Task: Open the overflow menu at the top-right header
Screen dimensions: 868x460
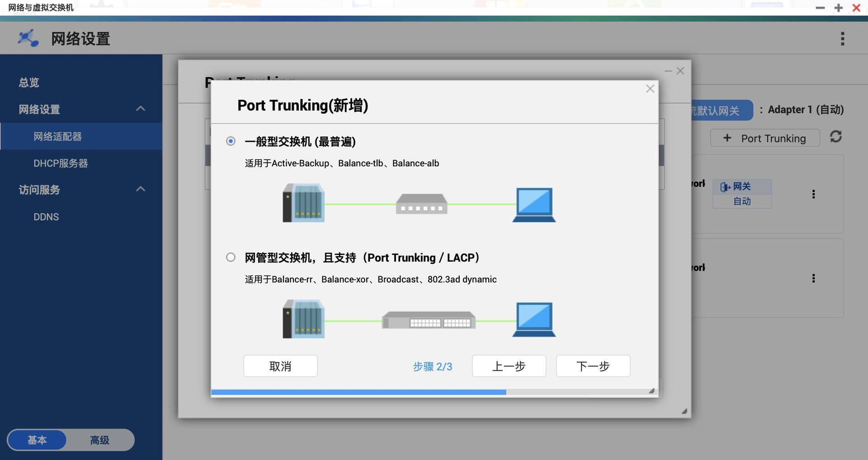Action: coord(843,39)
